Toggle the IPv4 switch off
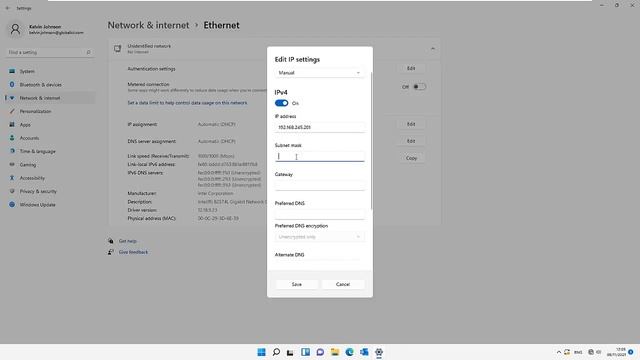 282,103
